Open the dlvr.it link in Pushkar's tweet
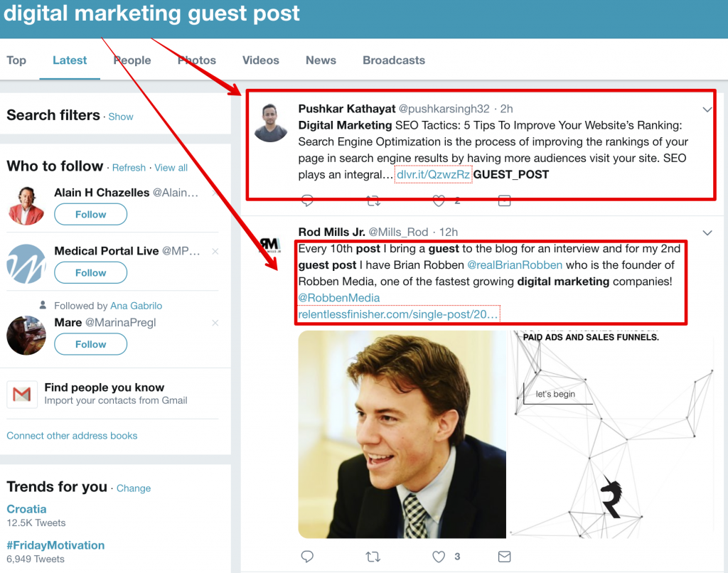Viewport: 728px width, 573px height. point(433,174)
